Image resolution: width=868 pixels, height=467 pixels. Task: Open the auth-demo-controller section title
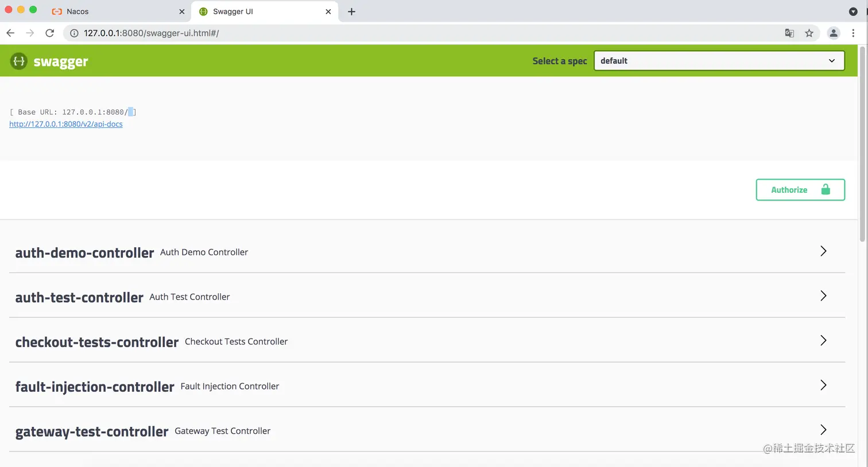84,252
